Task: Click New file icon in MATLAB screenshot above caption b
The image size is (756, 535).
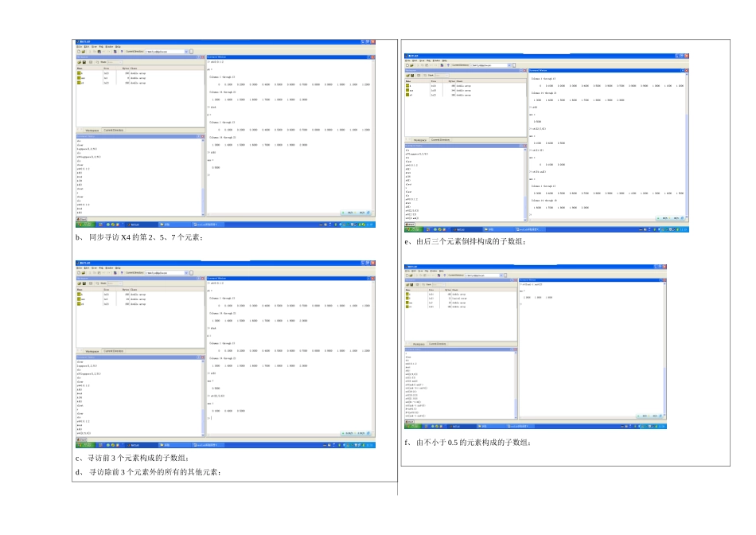Action: [x=79, y=52]
